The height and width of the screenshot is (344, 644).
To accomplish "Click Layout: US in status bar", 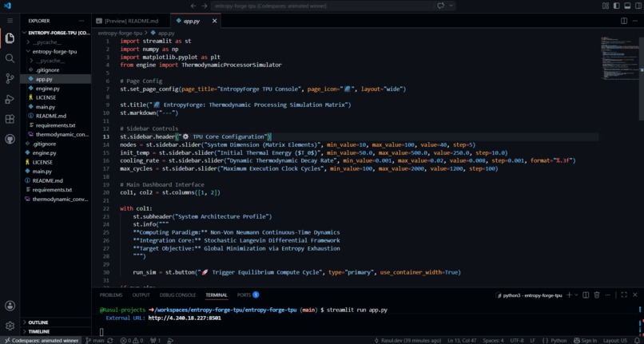I will point(615,341).
